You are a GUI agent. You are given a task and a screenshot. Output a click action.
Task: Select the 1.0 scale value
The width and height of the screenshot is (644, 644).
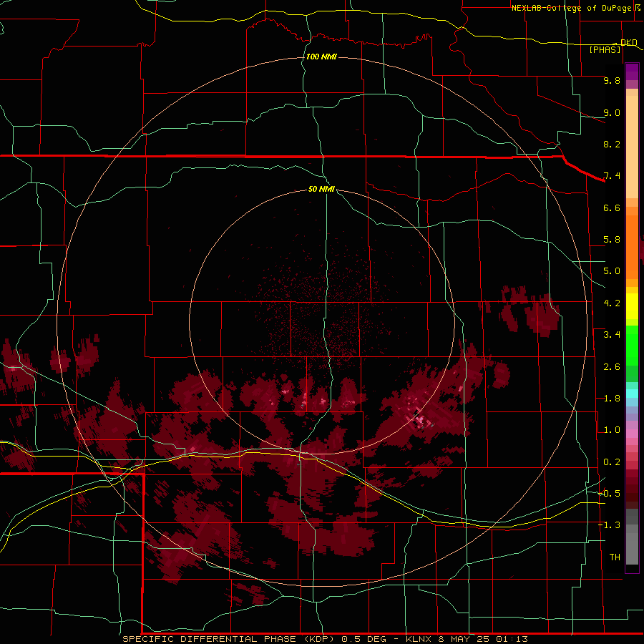[612, 430]
